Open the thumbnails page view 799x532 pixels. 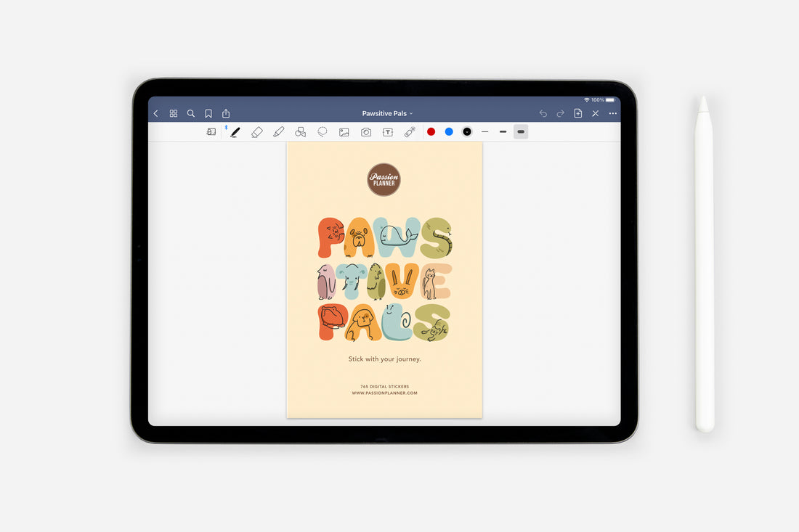tap(173, 113)
